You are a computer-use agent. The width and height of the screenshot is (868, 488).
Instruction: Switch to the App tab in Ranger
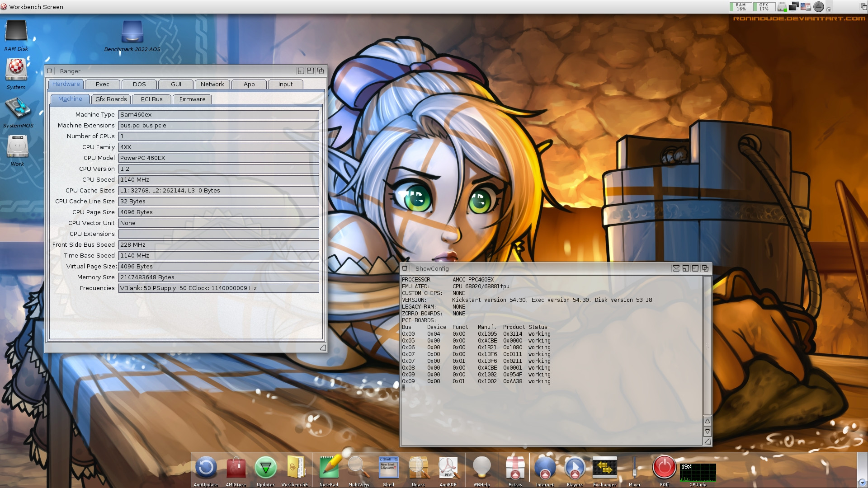point(249,84)
